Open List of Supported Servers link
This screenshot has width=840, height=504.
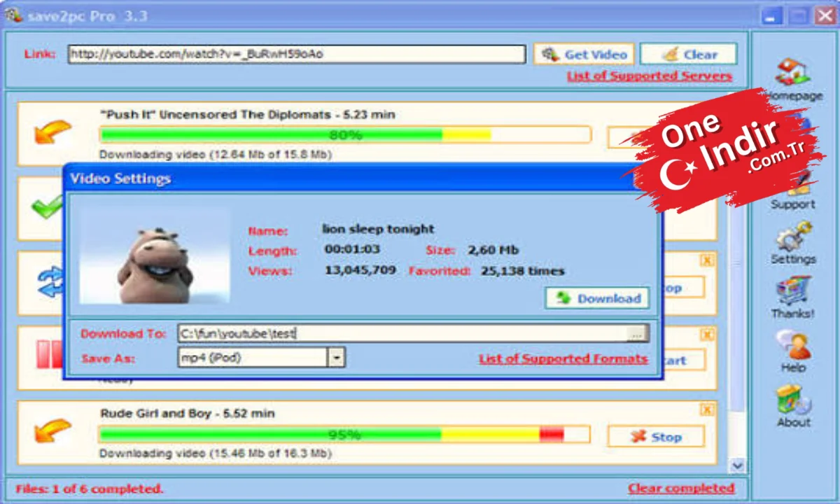click(650, 76)
